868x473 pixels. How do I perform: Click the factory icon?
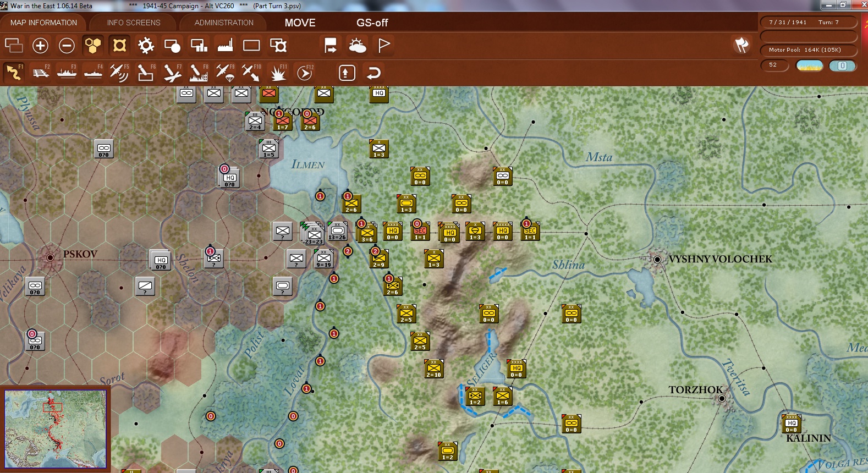click(225, 45)
